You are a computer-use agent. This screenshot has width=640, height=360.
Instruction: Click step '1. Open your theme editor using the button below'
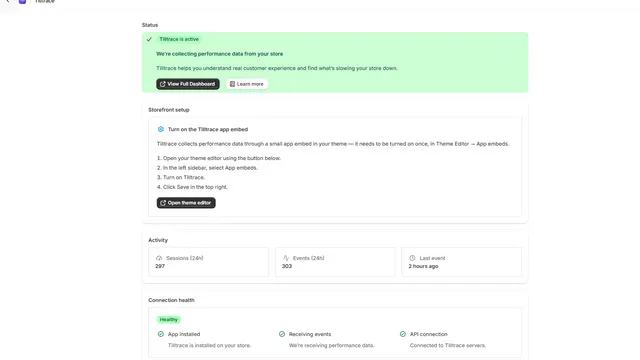219,158
